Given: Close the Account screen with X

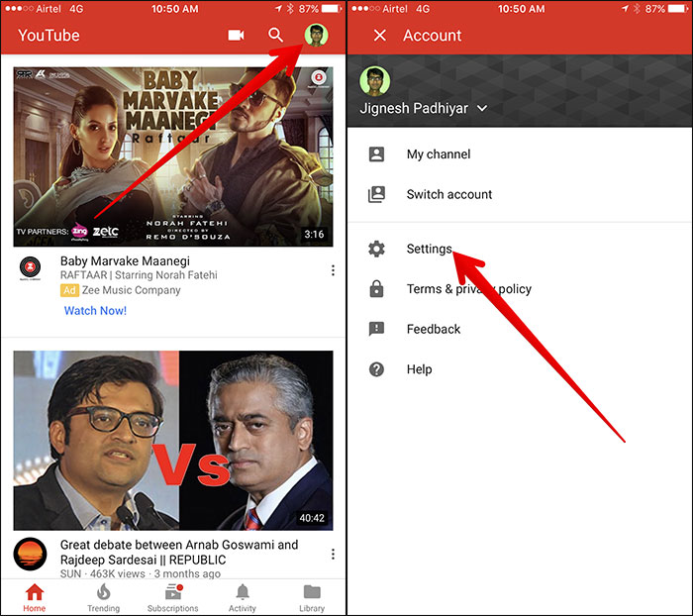Looking at the screenshot, I should pyautogui.click(x=379, y=36).
